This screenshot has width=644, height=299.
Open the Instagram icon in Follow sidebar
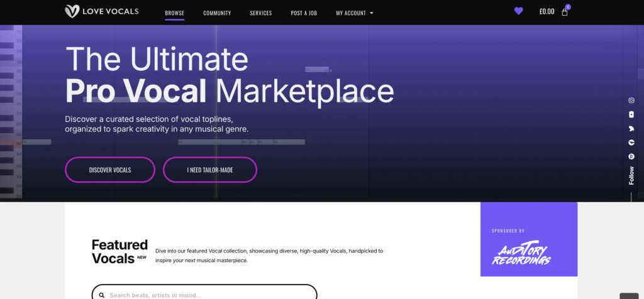631,101
